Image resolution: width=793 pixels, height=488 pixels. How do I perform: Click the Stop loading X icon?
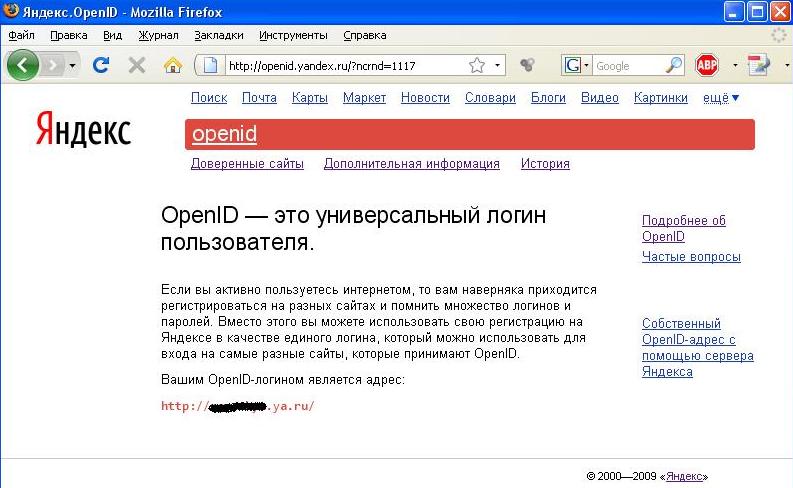pos(137,65)
